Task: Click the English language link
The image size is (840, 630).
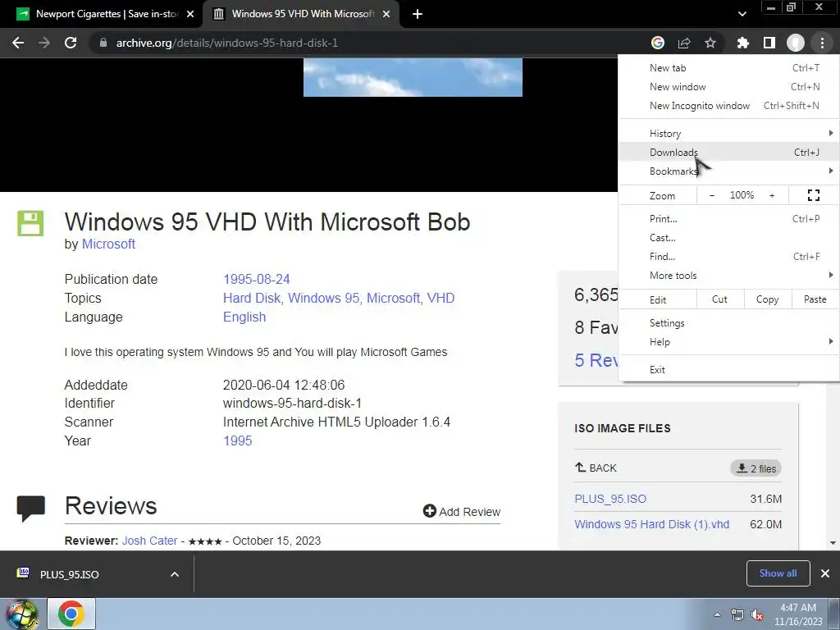Action: pyautogui.click(x=244, y=317)
